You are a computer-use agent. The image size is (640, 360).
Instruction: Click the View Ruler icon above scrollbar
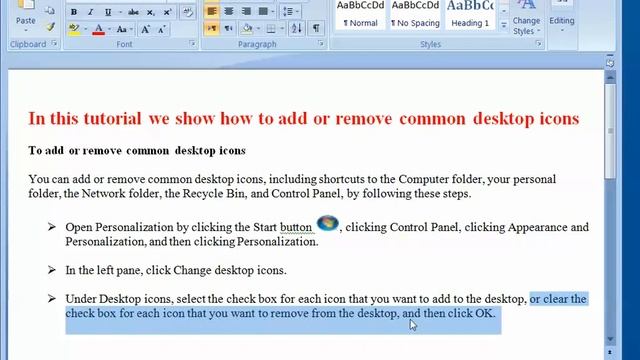tap(610, 63)
